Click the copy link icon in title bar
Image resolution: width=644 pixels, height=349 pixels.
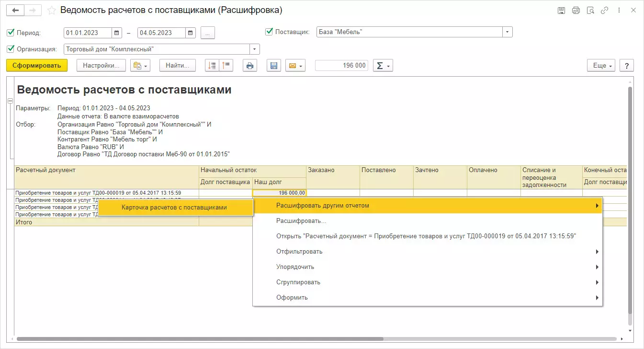pos(605,10)
